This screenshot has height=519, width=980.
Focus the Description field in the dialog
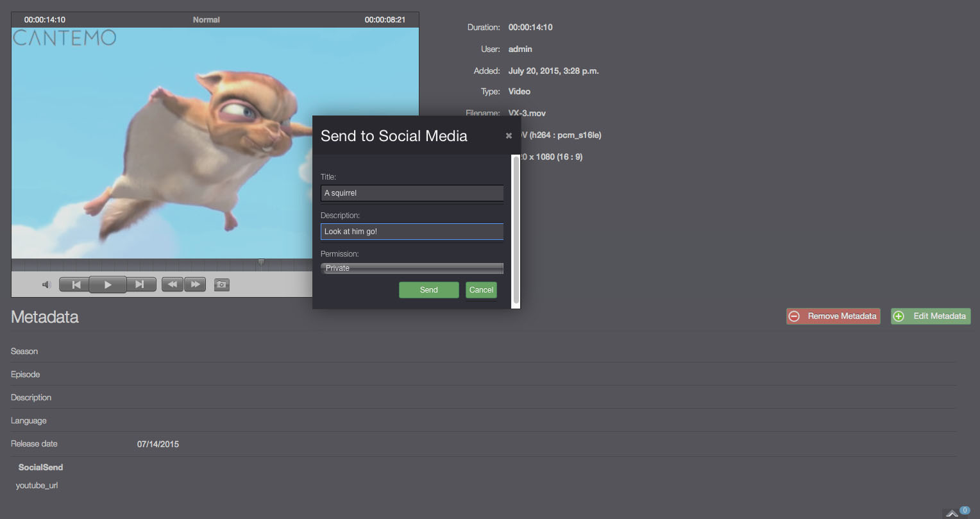pyautogui.click(x=412, y=232)
